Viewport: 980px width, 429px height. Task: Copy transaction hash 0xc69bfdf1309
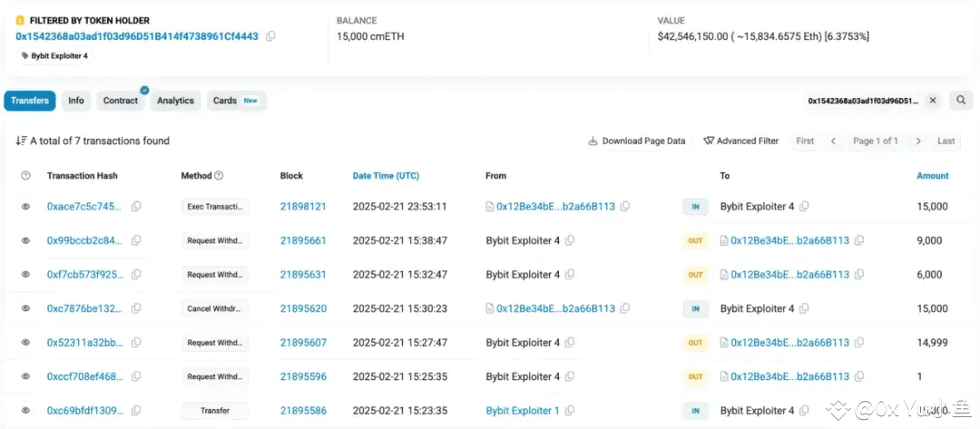pyautogui.click(x=136, y=411)
